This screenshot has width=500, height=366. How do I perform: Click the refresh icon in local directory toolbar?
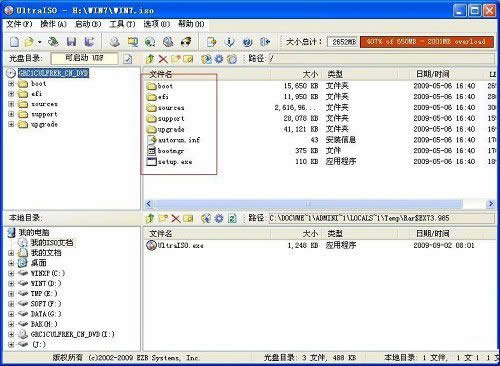coord(232,218)
